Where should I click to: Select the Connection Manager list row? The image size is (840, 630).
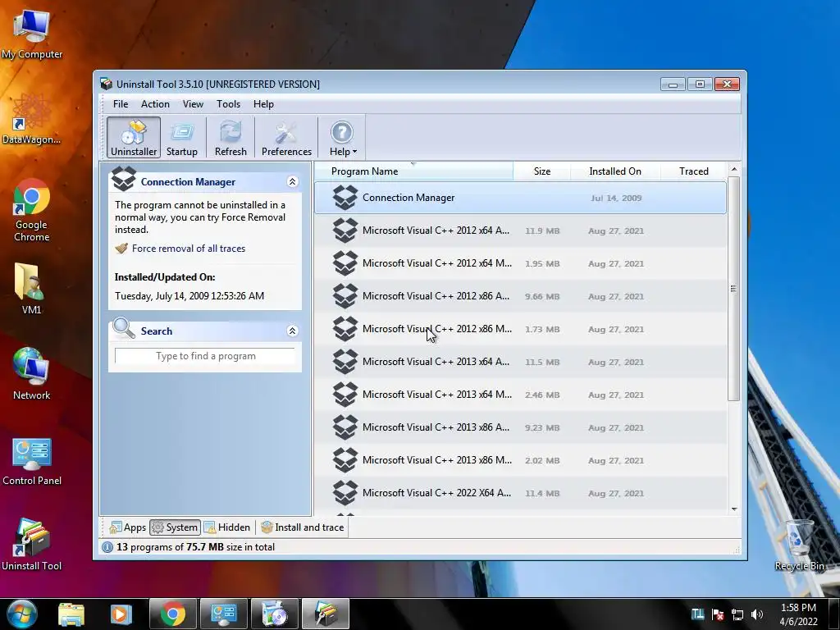(x=520, y=198)
